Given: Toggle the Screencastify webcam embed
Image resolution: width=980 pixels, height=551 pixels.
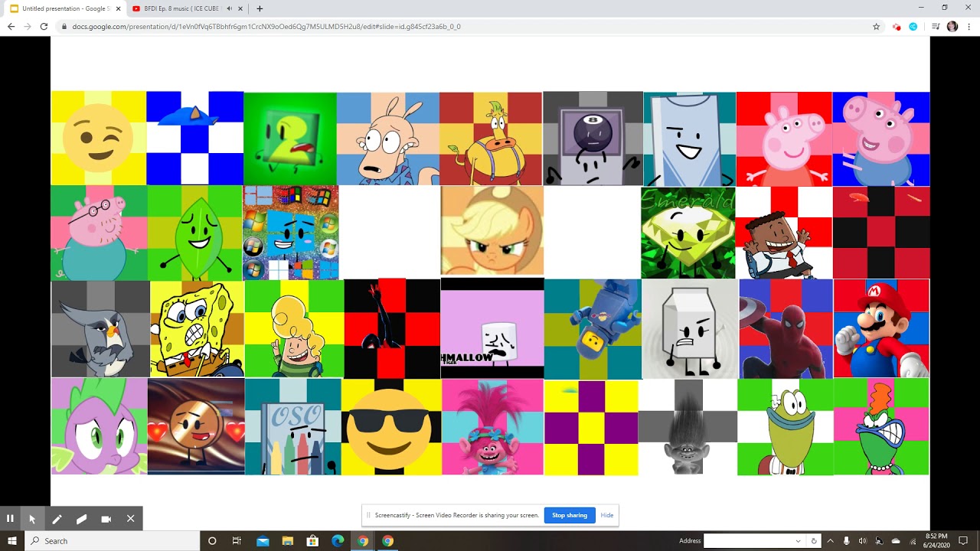Looking at the screenshot, I should [x=106, y=518].
